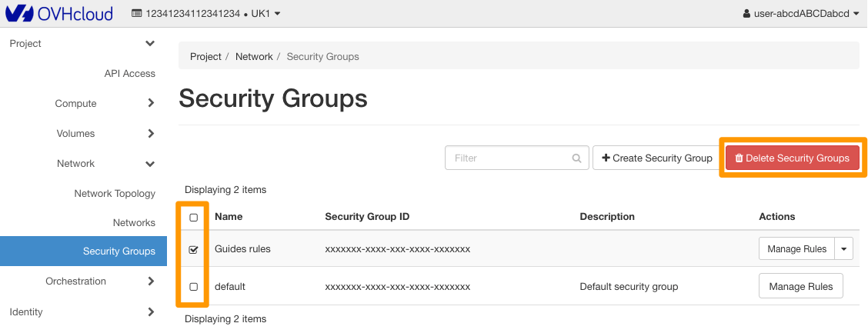Click Manage Rules for Guides rules
Image resolution: width=868 pixels, height=333 pixels.
[x=796, y=249]
